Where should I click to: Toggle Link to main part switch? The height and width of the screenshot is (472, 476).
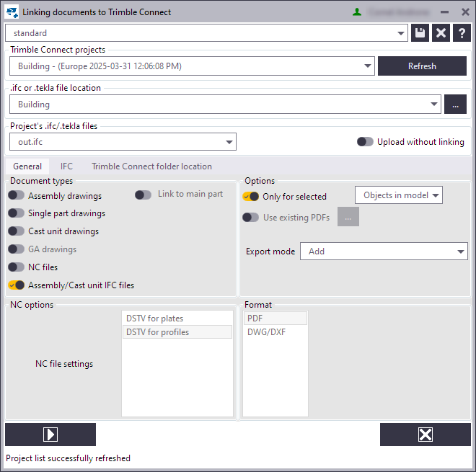tap(143, 195)
